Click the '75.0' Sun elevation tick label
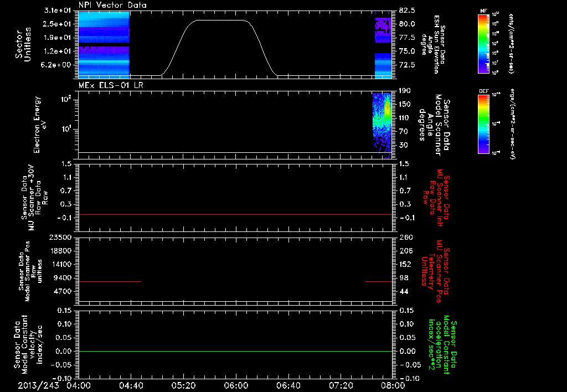This screenshot has height=392, width=567. click(407, 51)
